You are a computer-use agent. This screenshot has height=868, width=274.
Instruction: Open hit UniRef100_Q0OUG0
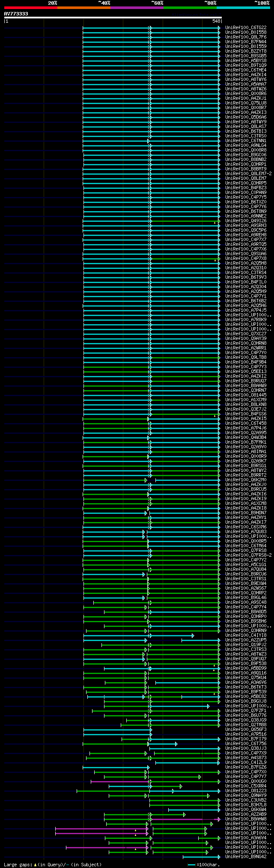tap(246, 781)
